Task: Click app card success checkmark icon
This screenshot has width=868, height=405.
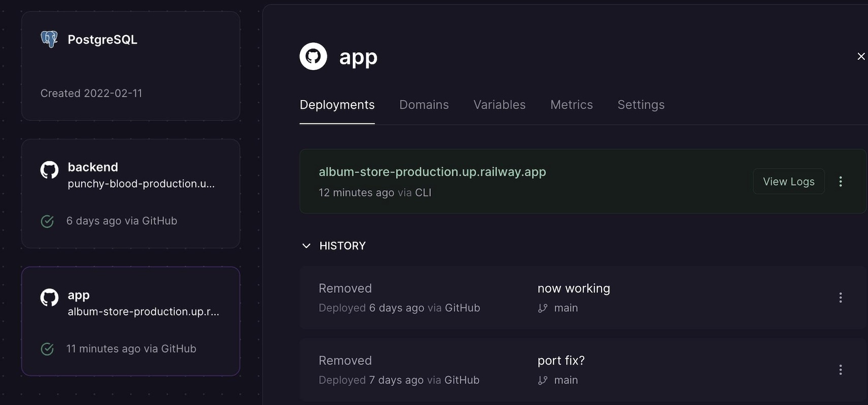Action: point(47,349)
